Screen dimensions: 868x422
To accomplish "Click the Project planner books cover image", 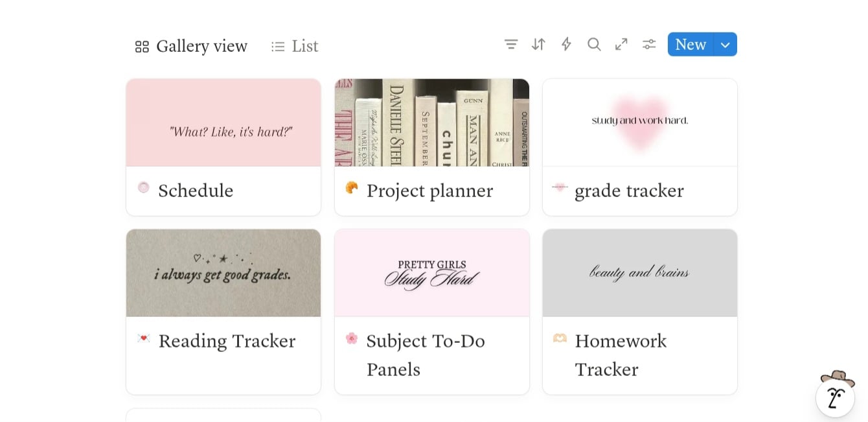I will 432,123.
